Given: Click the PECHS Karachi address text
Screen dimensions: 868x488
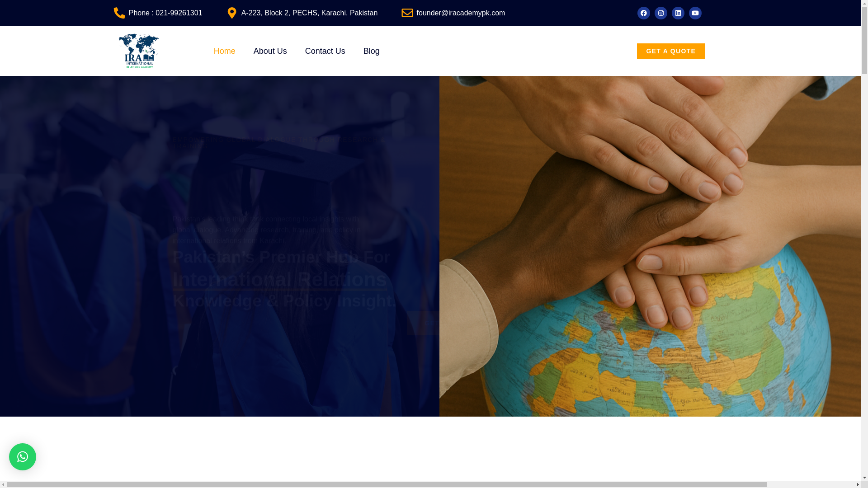Looking at the screenshot, I should click(x=309, y=13).
